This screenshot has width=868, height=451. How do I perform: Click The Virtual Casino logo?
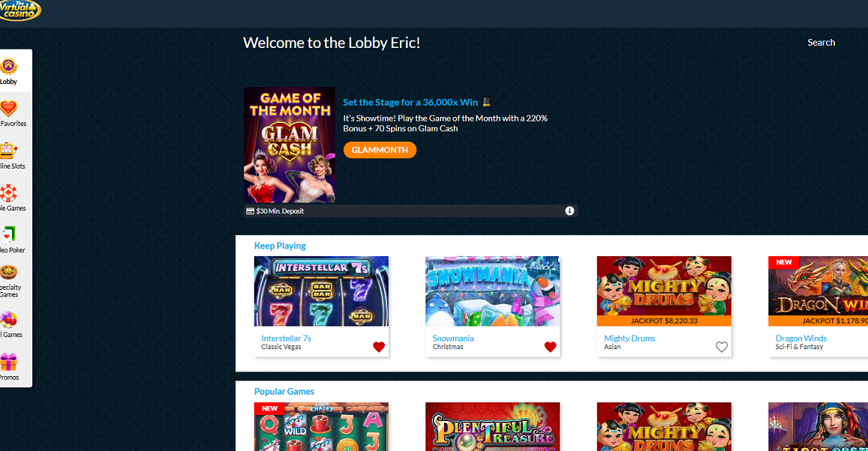point(20,10)
